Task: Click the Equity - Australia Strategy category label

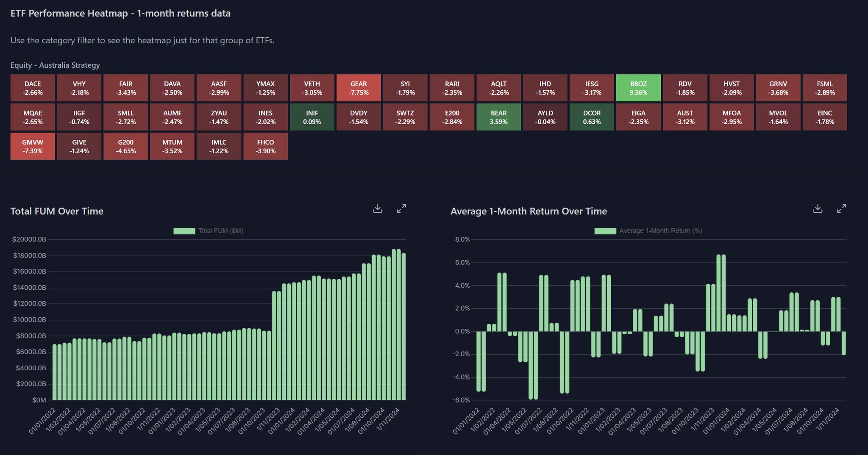Action: (55, 65)
